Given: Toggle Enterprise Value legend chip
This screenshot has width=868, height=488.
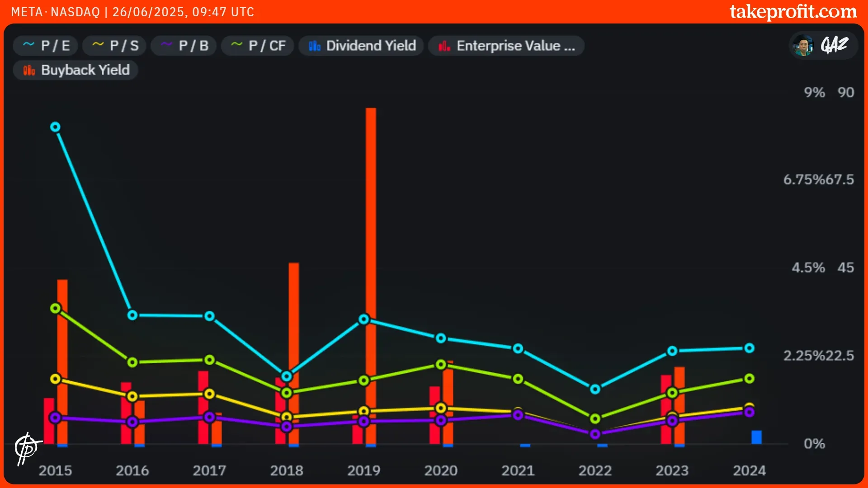Looking at the screenshot, I should (506, 46).
